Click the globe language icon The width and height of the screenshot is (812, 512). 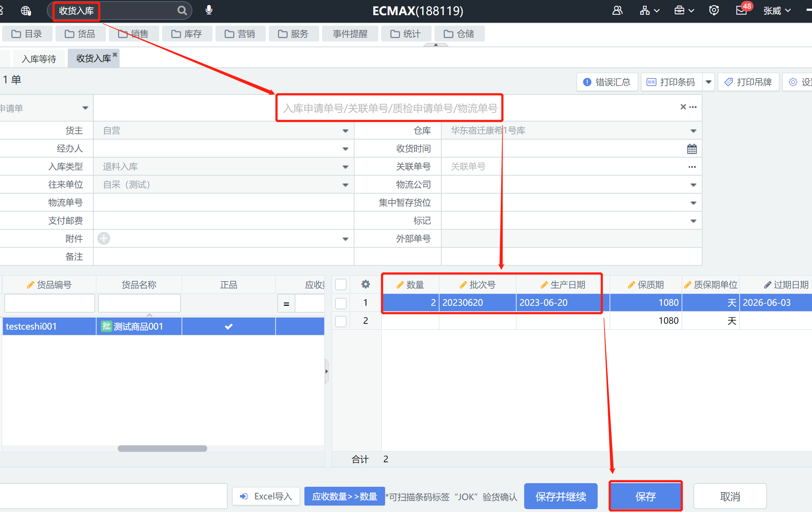pyautogui.click(x=26, y=10)
